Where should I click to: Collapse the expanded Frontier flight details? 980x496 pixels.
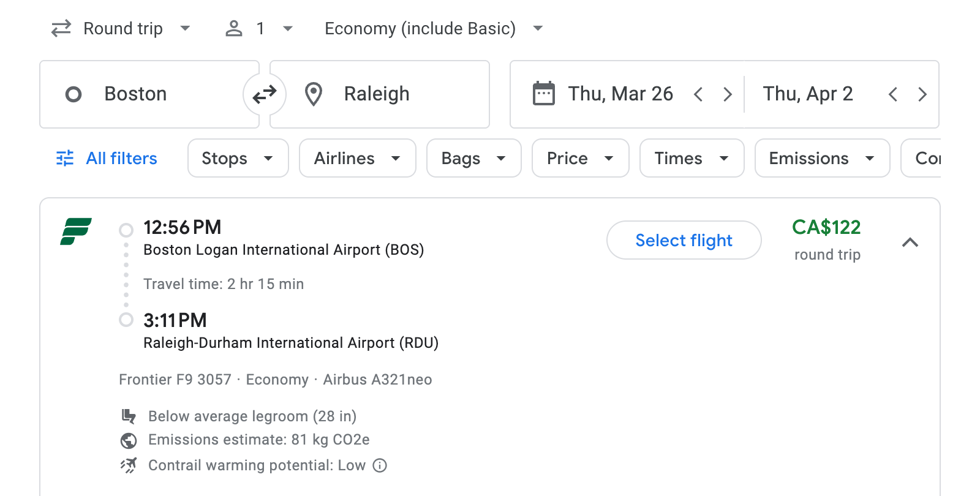[911, 242]
